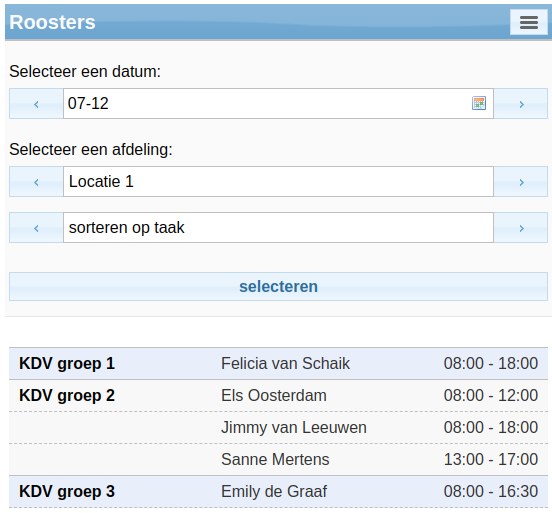Open the Locatie 1 afdeling dropdown
This screenshot has width=552, height=513.
point(278,182)
